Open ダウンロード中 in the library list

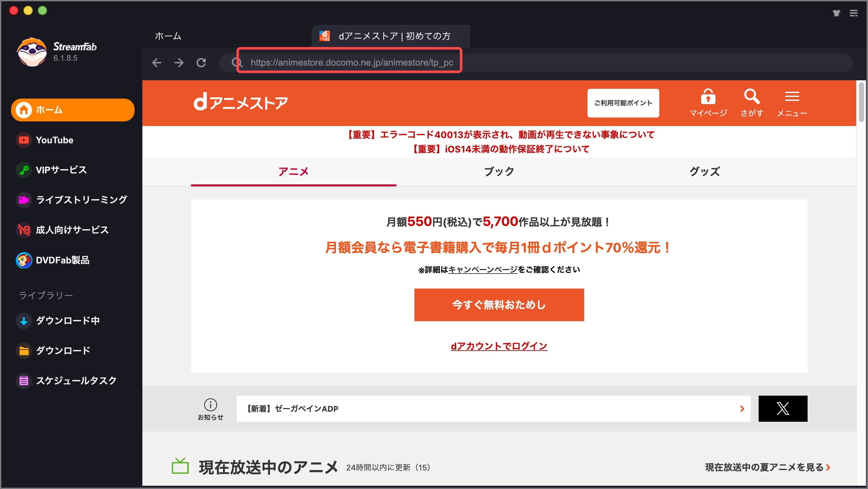[x=57, y=321]
